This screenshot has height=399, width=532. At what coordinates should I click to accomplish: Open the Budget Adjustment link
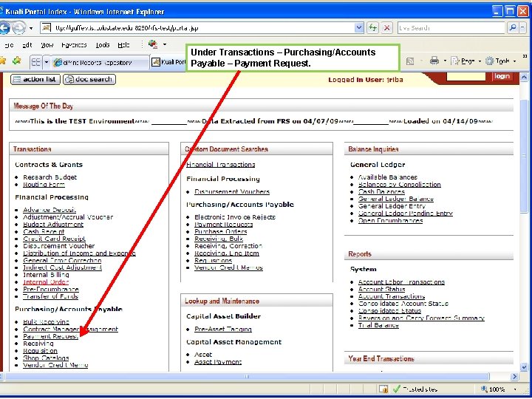pos(53,225)
